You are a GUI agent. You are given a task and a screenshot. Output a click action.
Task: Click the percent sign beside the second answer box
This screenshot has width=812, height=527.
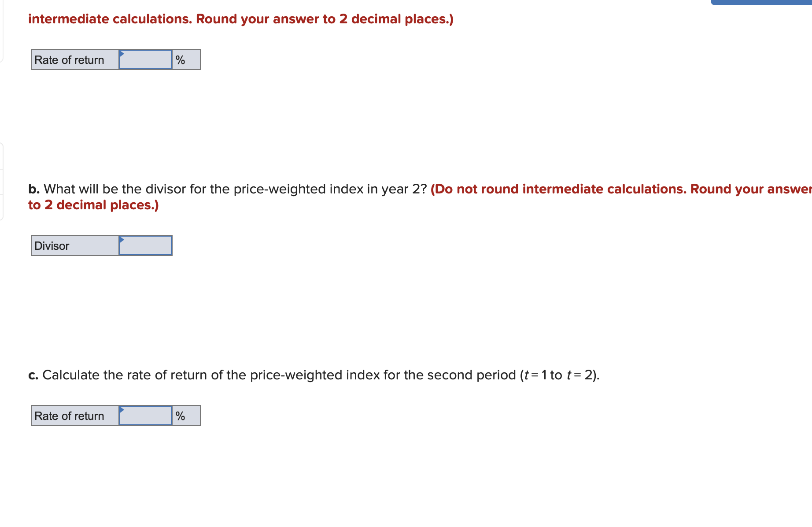180,415
